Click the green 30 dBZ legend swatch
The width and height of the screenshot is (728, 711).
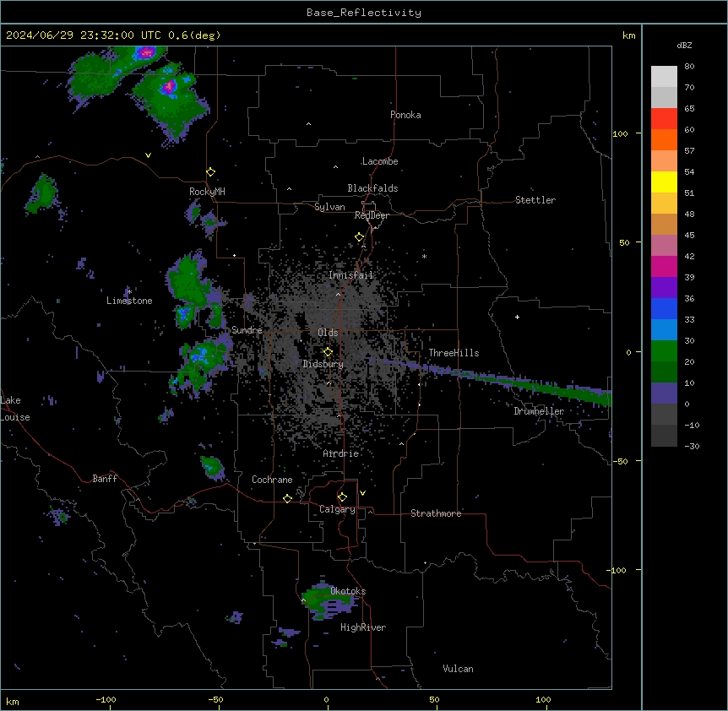(x=664, y=351)
